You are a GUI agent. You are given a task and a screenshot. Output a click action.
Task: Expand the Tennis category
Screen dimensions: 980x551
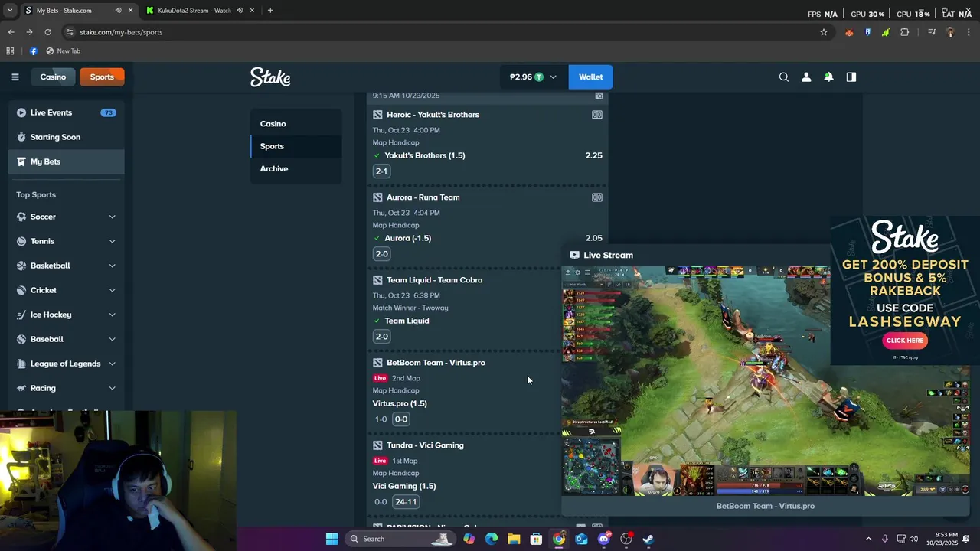click(112, 241)
